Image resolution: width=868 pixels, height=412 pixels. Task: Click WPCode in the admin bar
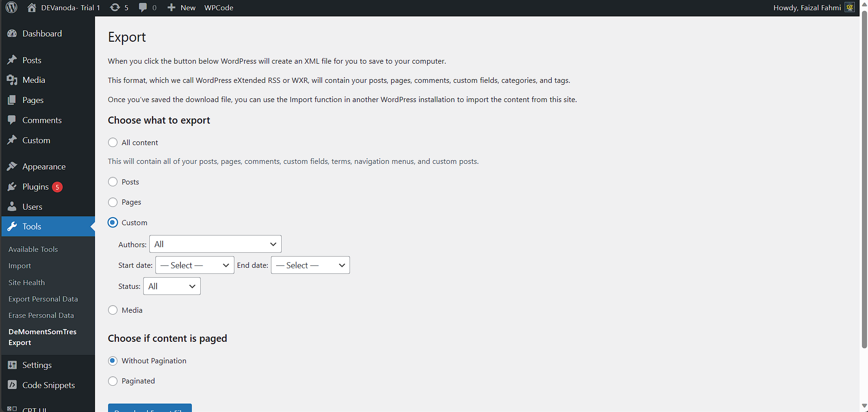point(219,7)
